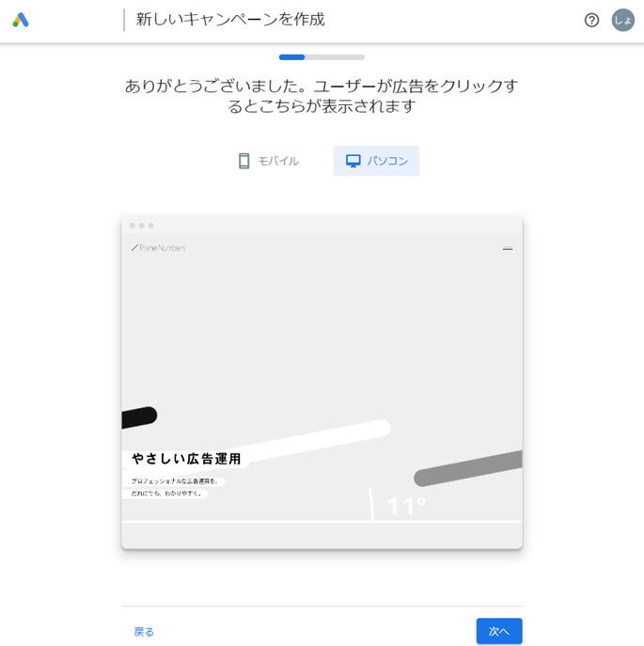
Task: Click the やさしい広告運用 headline in the preview
Action: click(x=186, y=459)
